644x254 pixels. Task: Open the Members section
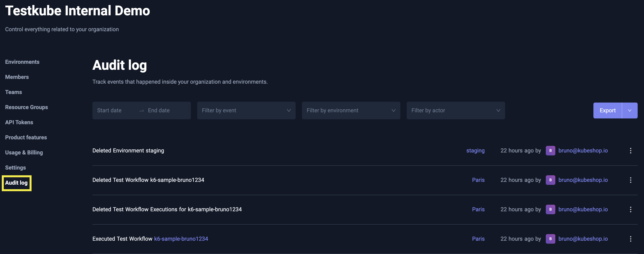point(17,77)
